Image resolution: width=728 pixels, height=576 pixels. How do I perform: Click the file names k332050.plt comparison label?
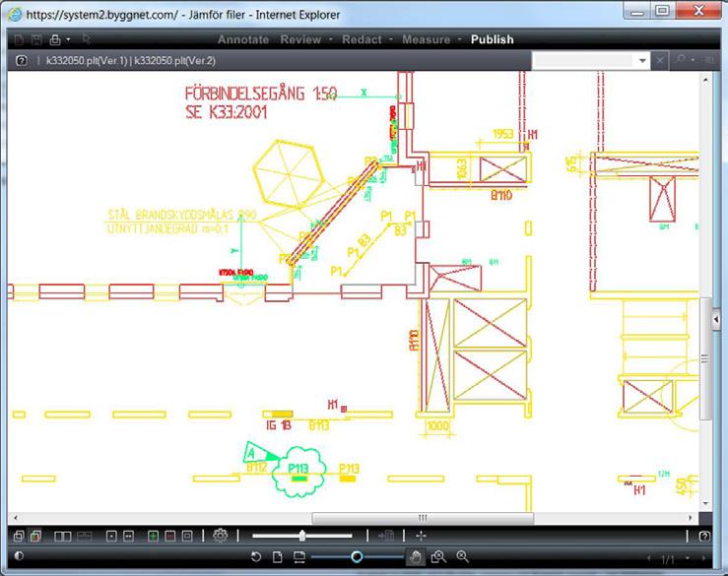[130, 61]
